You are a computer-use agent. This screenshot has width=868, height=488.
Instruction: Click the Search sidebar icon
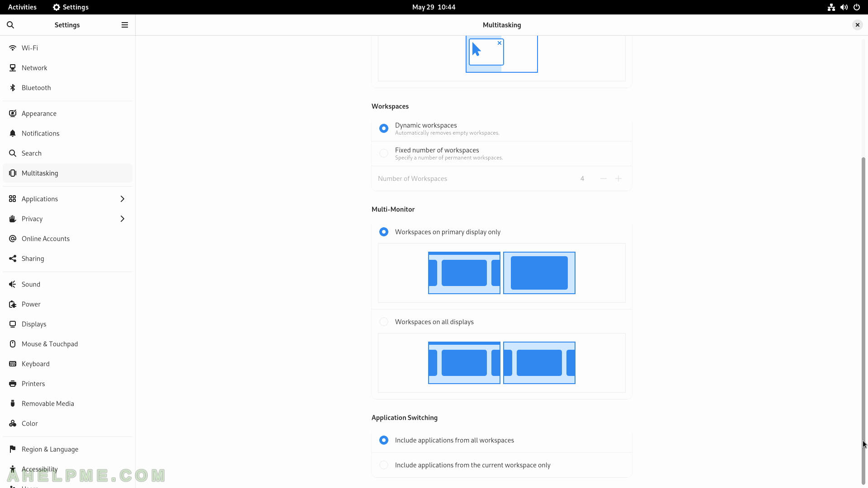pos(13,153)
